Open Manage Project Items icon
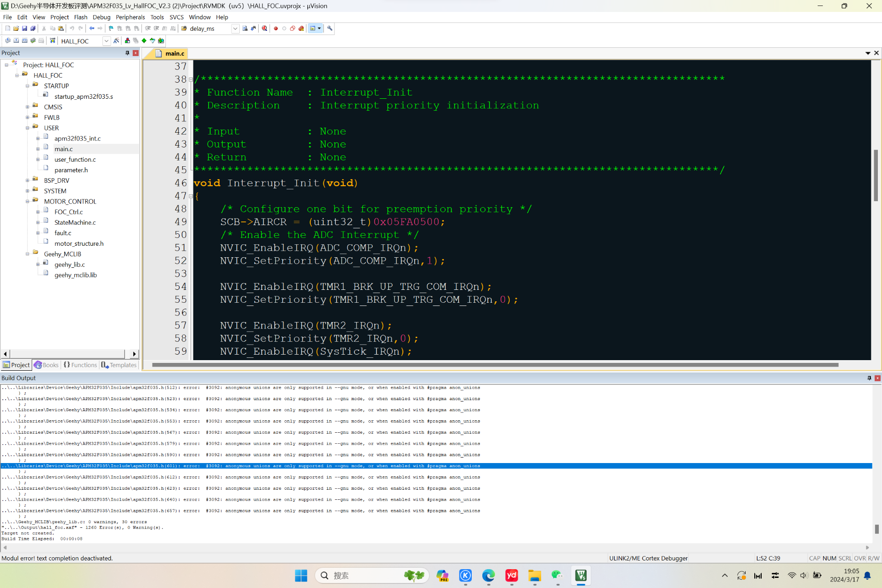This screenshot has height=588, width=882. coord(127,41)
